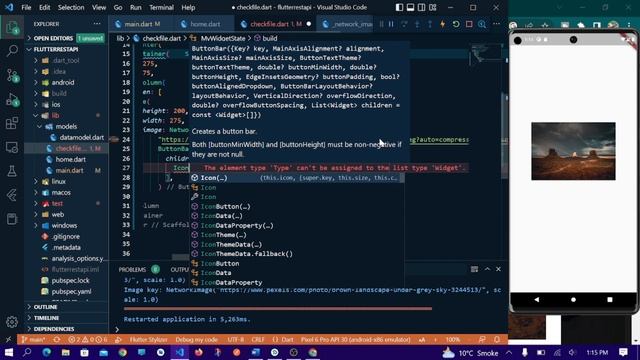Image resolution: width=640 pixels, height=360 pixels.
Task: Open the File menu
Action: pyautogui.click(x=26, y=7)
